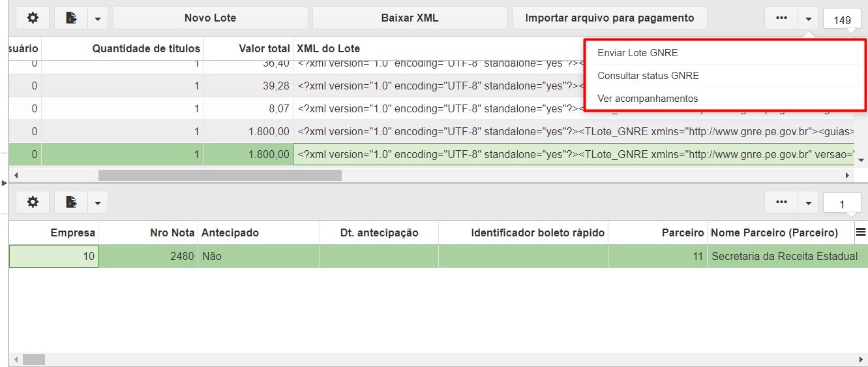
Task: Open the three-dots menu in the lower toolbar
Action: [781, 202]
